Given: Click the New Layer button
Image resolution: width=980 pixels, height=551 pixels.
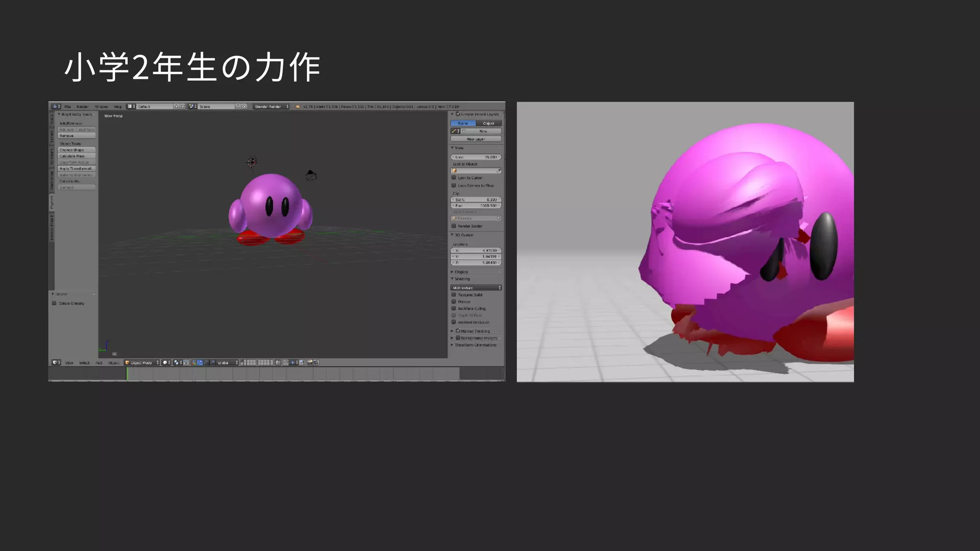Looking at the screenshot, I should (x=476, y=139).
